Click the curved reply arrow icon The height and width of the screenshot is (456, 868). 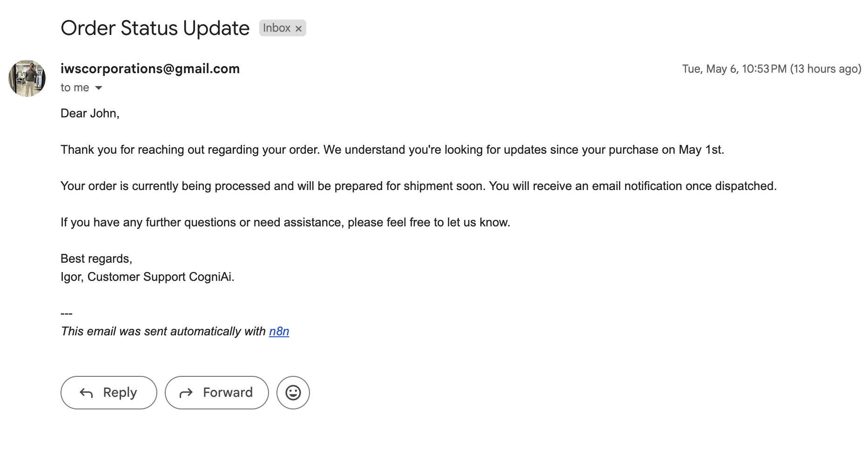click(x=87, y=393)
